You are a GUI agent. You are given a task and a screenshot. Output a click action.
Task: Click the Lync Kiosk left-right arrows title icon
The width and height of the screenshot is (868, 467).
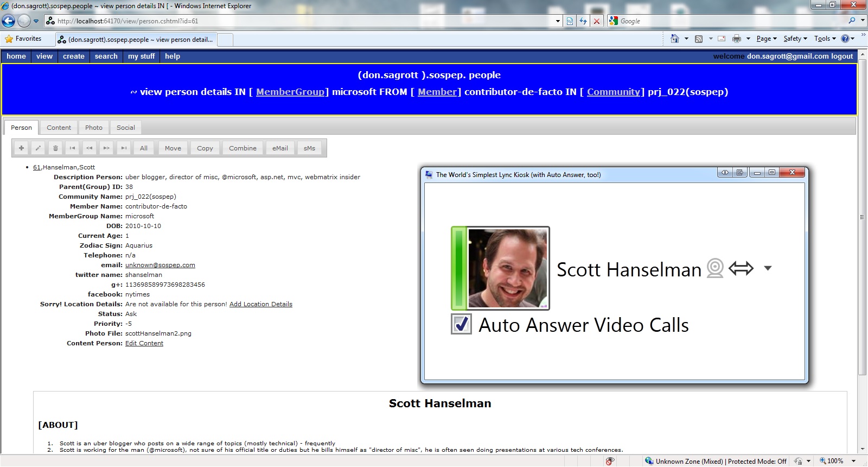click(725, 173)
